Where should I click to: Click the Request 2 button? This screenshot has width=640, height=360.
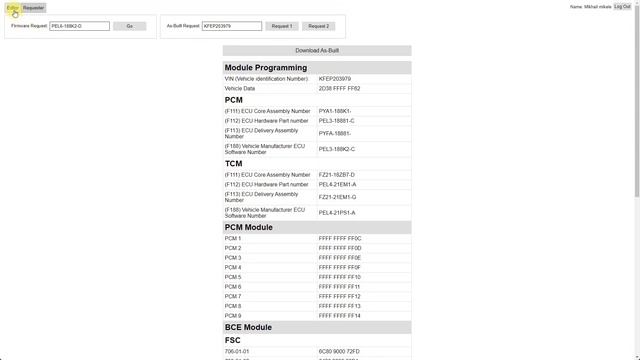point(319,26)
